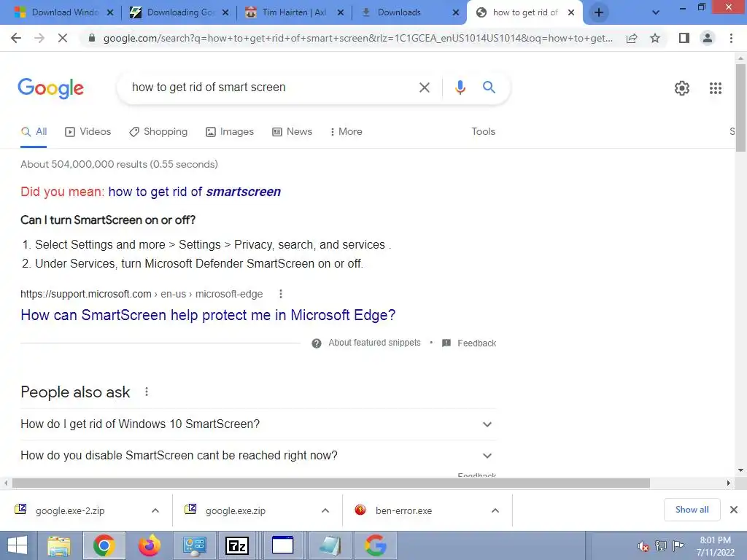Clear the search box with the X
The image size is (747, 560).
coord(424,87)
